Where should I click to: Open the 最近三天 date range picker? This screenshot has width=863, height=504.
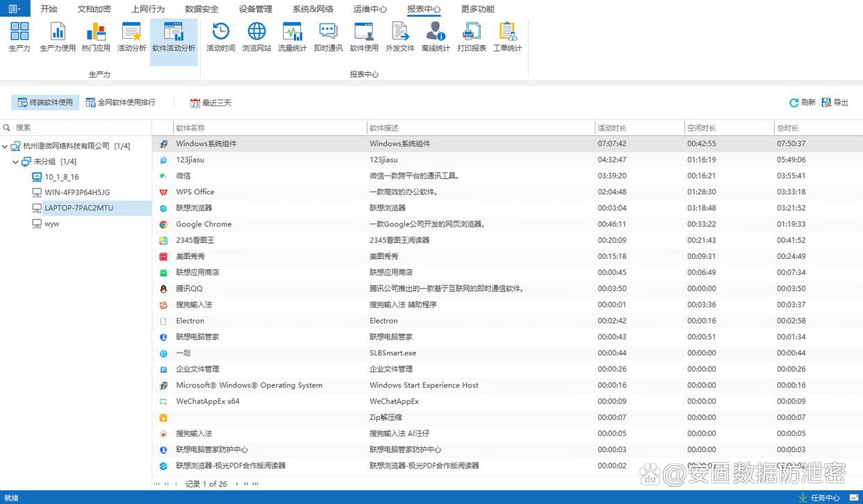click(x=211, y=103)
